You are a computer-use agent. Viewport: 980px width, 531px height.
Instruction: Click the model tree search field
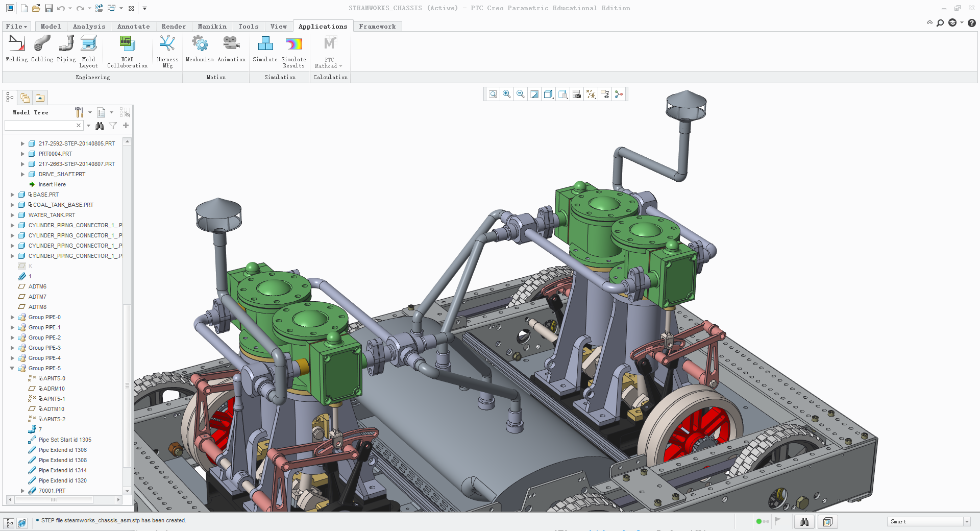(40, 125)
